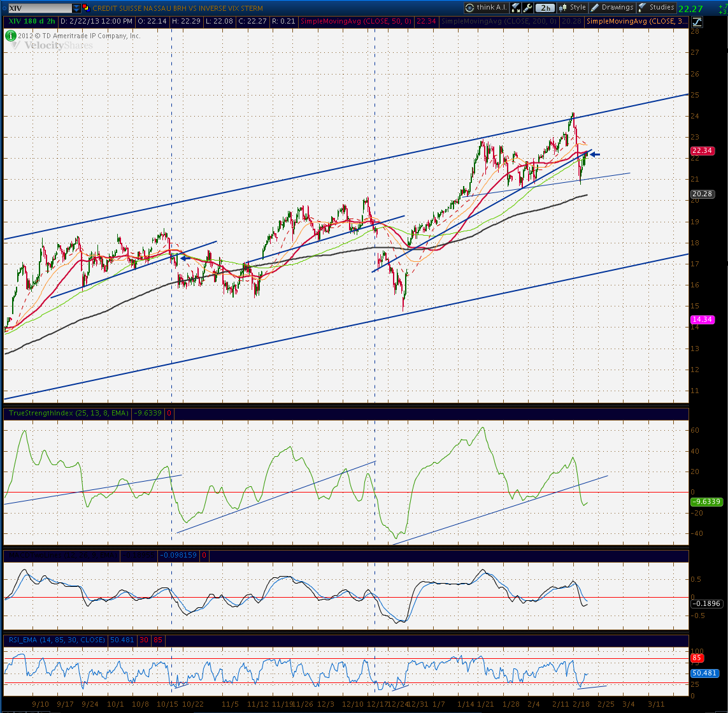Click the 9/10 date on time axis
Image resolution: width=728 pixels, height=713 pixels.
pyautogui.click(x=41, y=704)
